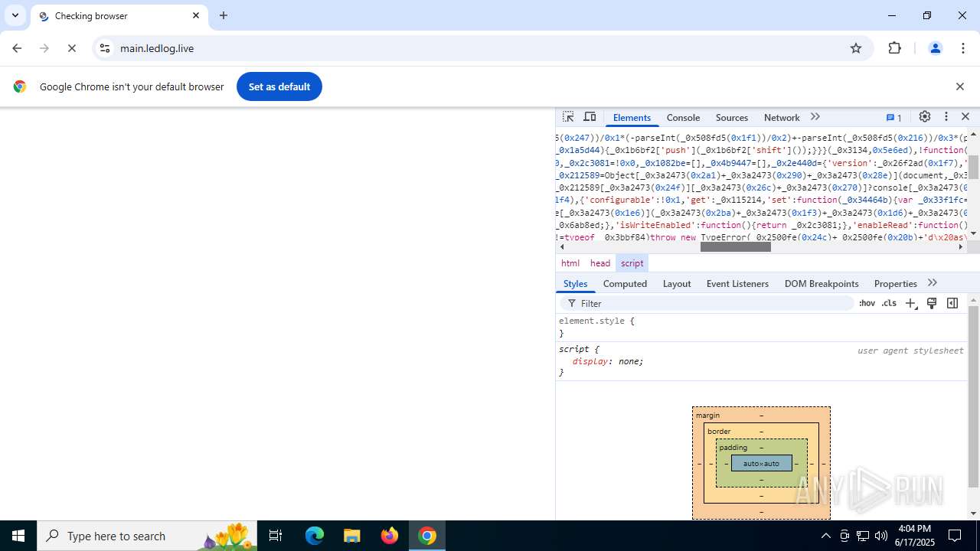This screenshot has height=551, width=980.
Task: Toggle the .cls element classes panel
Action: coord(889,304)
